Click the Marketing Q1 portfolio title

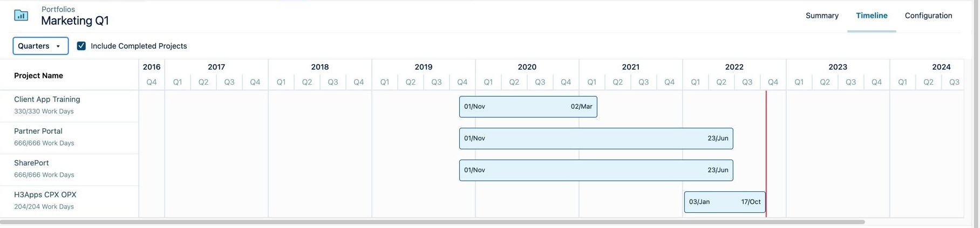[75, 20]
